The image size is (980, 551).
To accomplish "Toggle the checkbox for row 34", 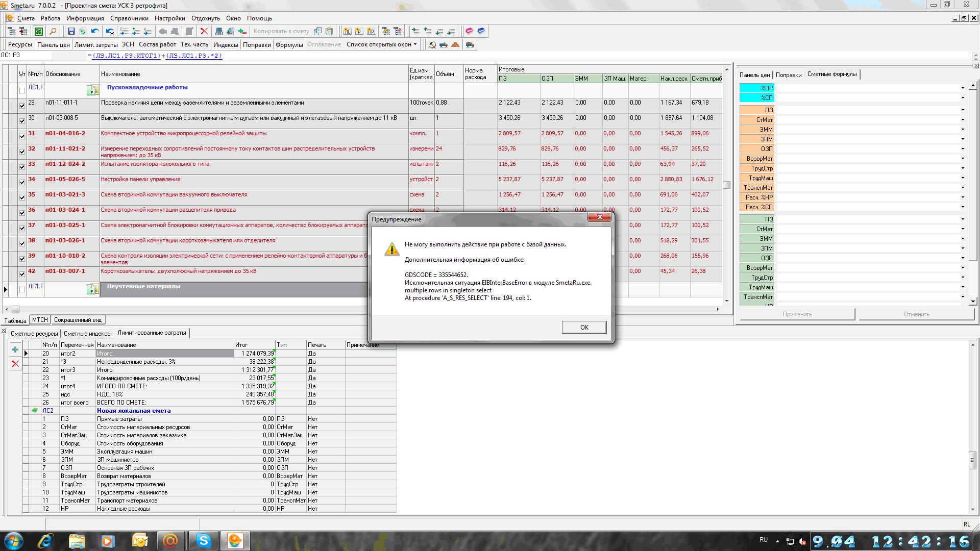I will tap(22, 183).
